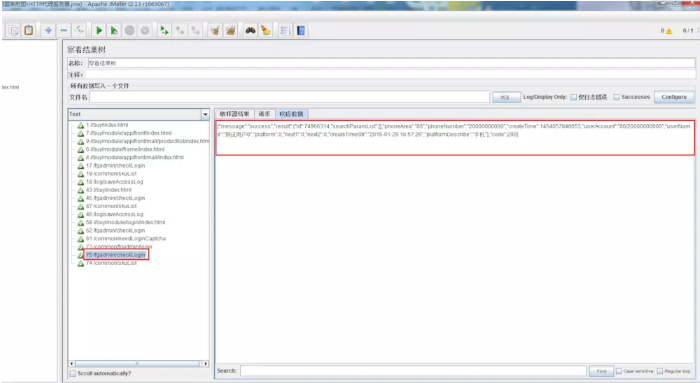Click the 浏览 browse button beside 文件名
The image size is (700, 383).
506,97
